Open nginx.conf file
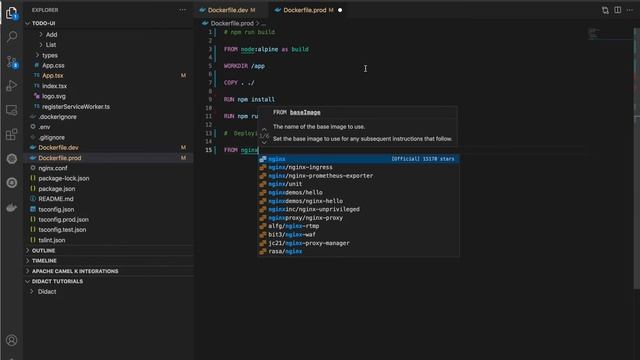The image size is (640, 360). pyautogui.click(x=108, y=168)
